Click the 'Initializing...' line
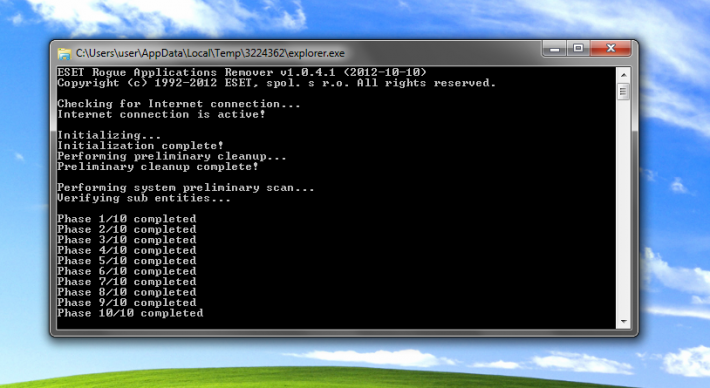 click(x=109, y=135)
